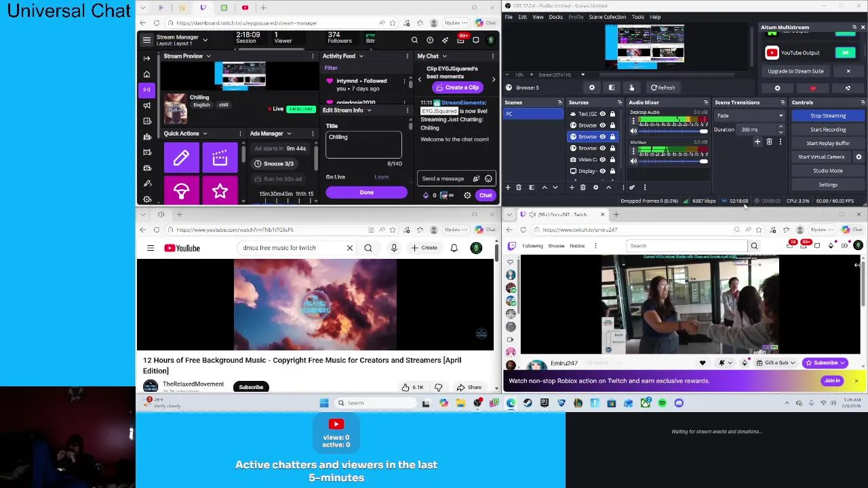Screen dimensions: 868x488
Task: Click Start Recording in OBS Controls
Action: [x=828, y=129]
